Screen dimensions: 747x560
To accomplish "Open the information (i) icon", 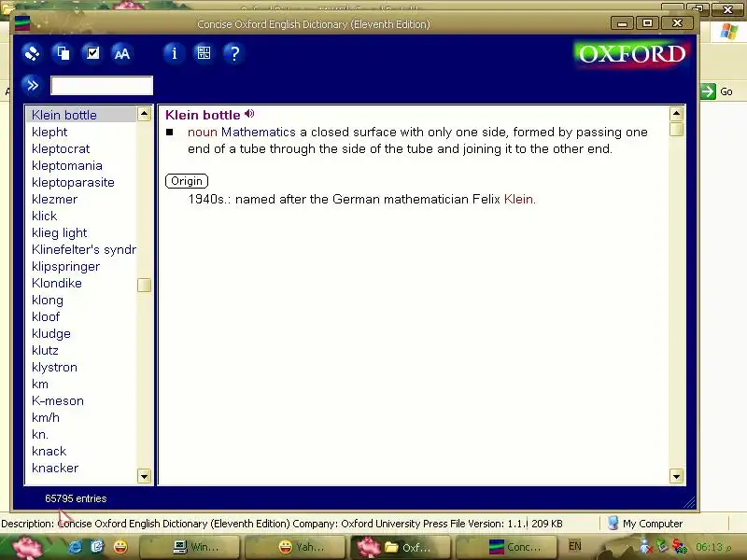I will (x=174, y=53).
